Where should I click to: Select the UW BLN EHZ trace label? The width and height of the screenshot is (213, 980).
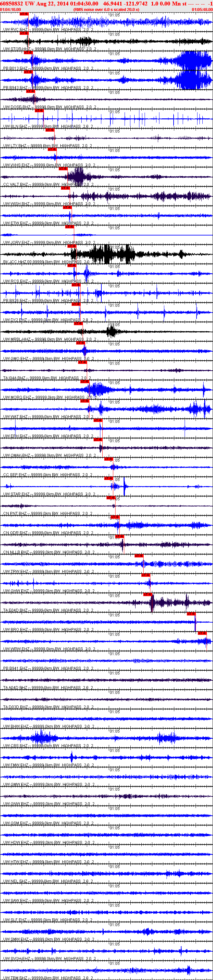coord(48,127)
